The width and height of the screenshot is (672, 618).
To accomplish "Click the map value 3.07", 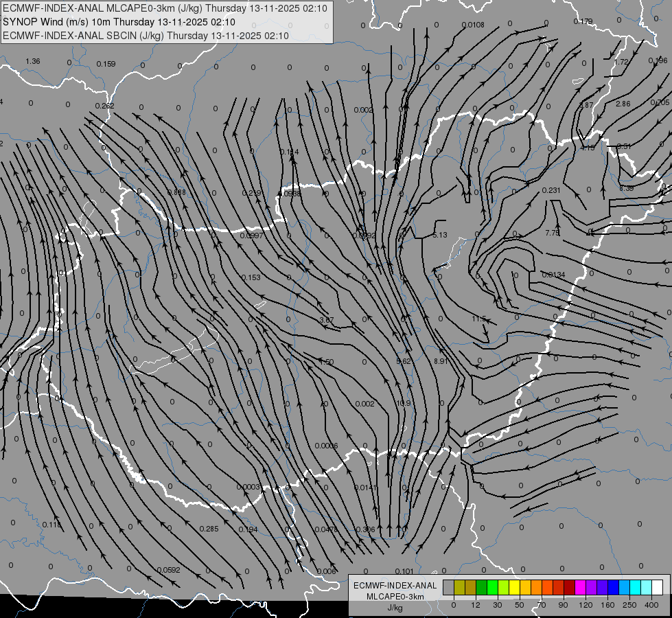I will click(x=327, y=320).
